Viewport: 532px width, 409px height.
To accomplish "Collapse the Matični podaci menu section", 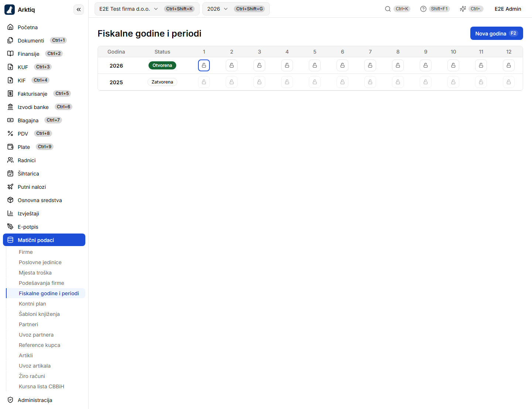I will tap(44, 240).
